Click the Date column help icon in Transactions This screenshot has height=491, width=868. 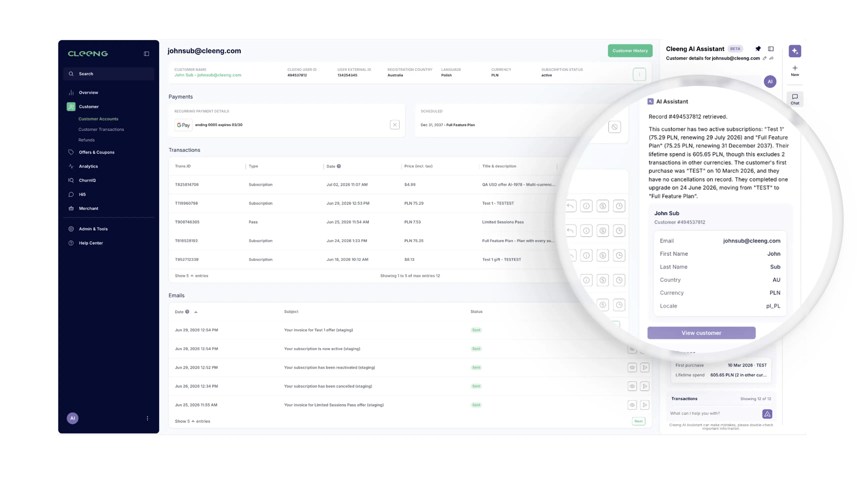point(339,166)
